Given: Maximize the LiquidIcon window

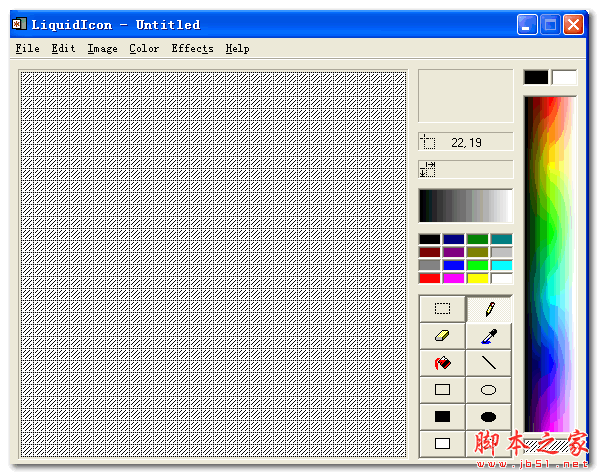Looking at the screenshot, I should [550, 25].
